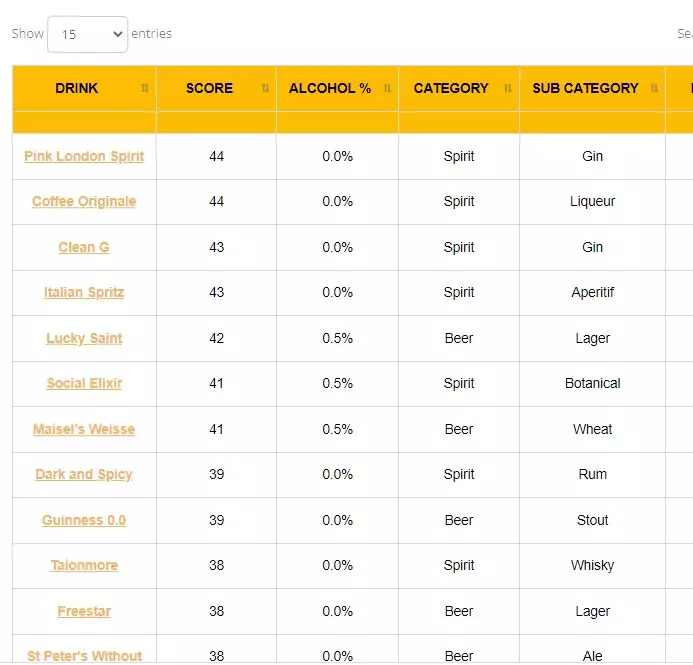
Task: Open the Show entries count dropdown
Action: tap(88, 34)
